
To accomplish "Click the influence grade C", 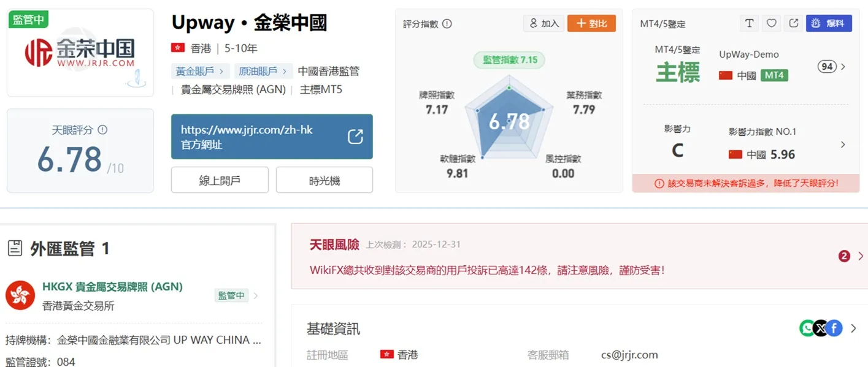I will pyautogui.click(x=677, y=150).
